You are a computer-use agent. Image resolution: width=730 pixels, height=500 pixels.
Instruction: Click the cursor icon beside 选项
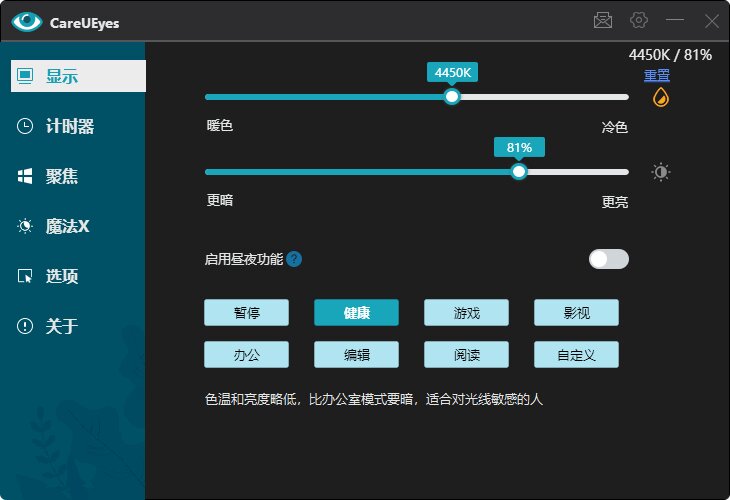tap(25, 276)
